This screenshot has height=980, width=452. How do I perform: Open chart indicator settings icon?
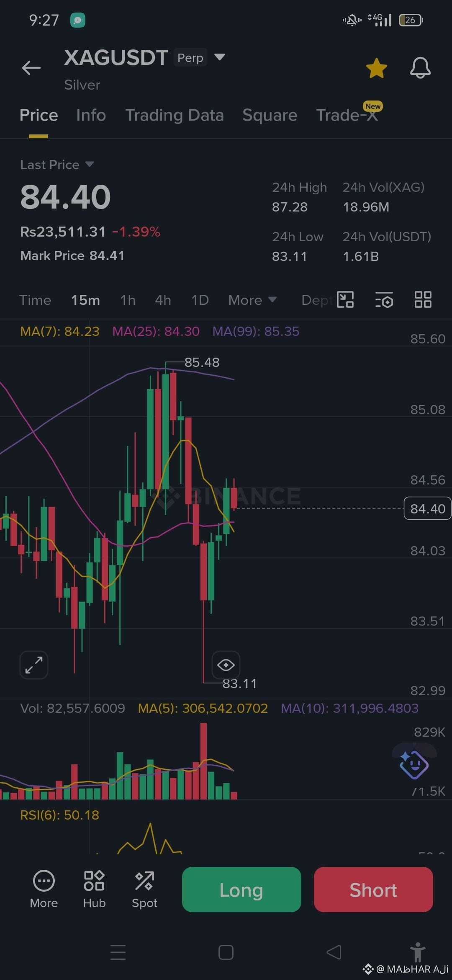[x=384, y=300]
